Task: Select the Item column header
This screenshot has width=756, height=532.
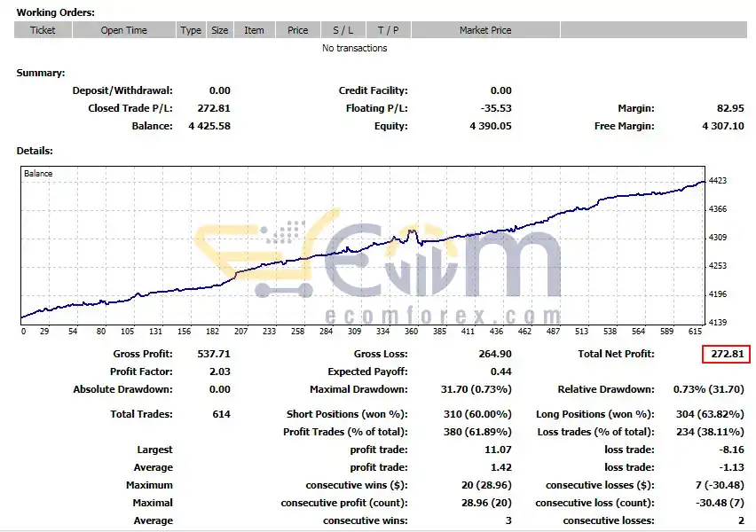Action: [254, 30]
